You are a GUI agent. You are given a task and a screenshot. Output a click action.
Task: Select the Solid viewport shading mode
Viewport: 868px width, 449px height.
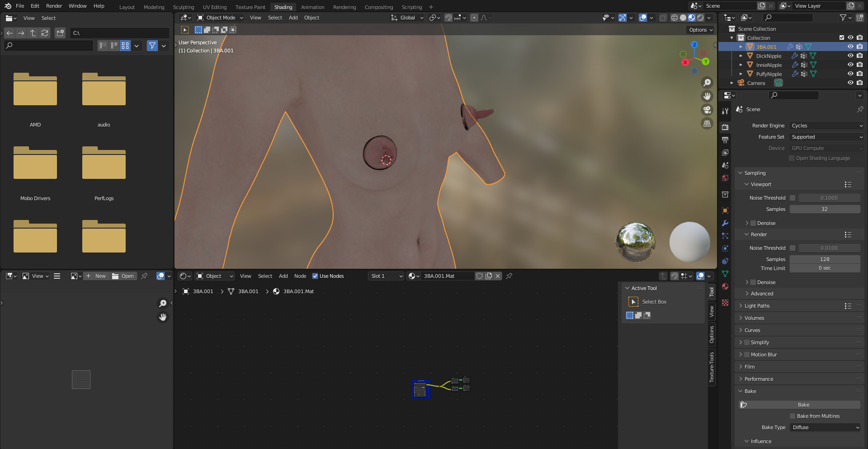(683, 18)
